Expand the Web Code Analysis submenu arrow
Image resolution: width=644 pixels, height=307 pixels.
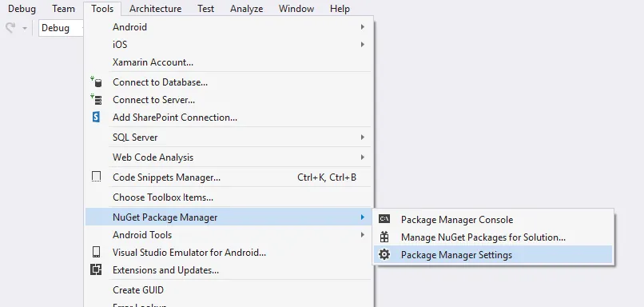tap(362, 157)
